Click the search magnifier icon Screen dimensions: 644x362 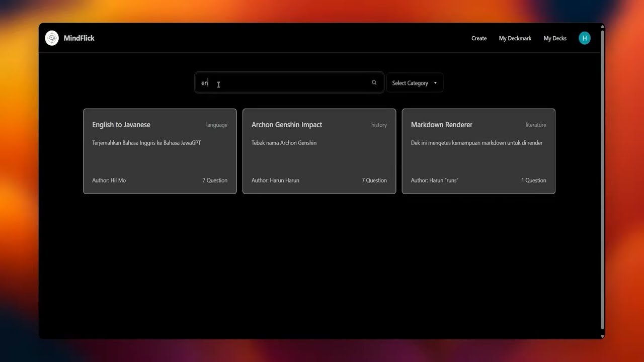374,83
